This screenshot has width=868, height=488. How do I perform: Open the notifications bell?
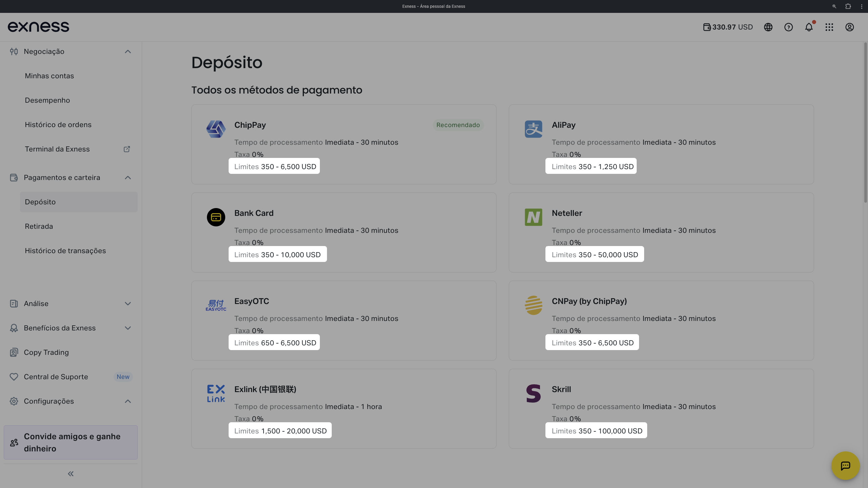[x=809, y=27]
